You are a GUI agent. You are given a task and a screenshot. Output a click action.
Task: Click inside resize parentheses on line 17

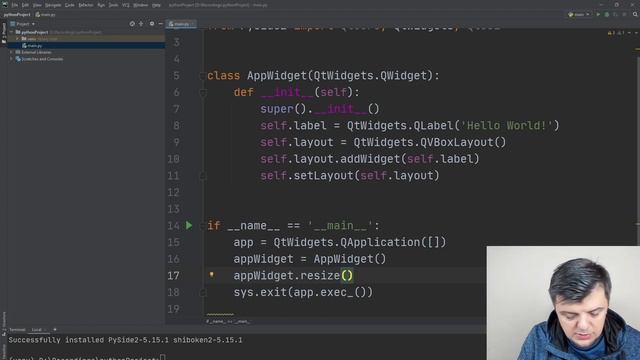(x=347, y=276)
